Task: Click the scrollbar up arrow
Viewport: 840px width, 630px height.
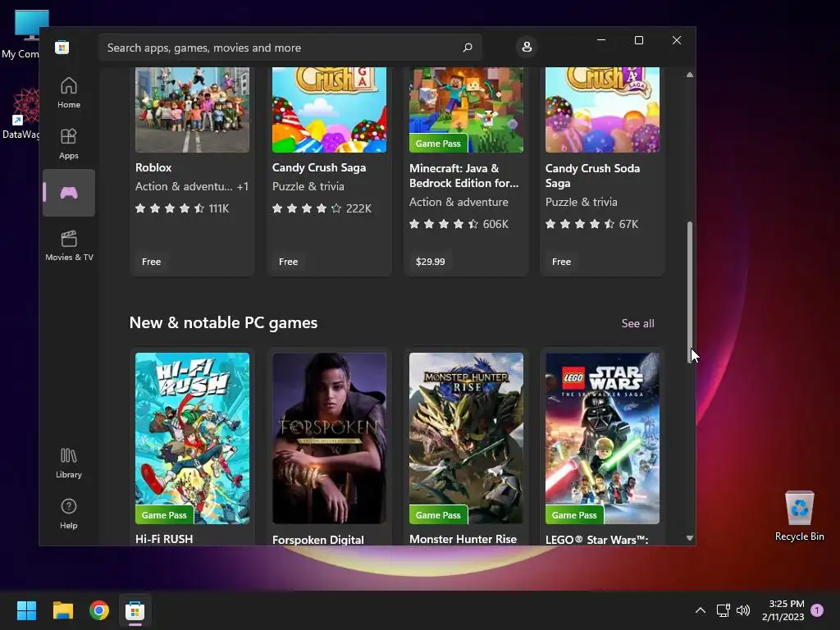Action: pos(690,75)
